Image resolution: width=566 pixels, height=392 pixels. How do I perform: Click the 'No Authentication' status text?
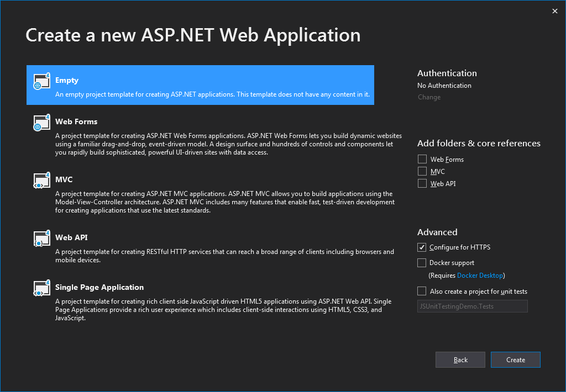coord(444,86)
